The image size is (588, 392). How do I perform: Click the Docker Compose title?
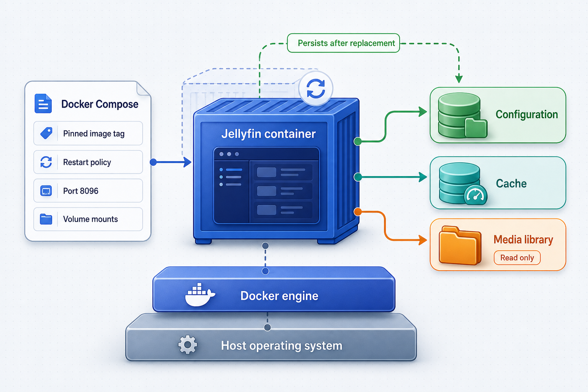tap(100, 104)
